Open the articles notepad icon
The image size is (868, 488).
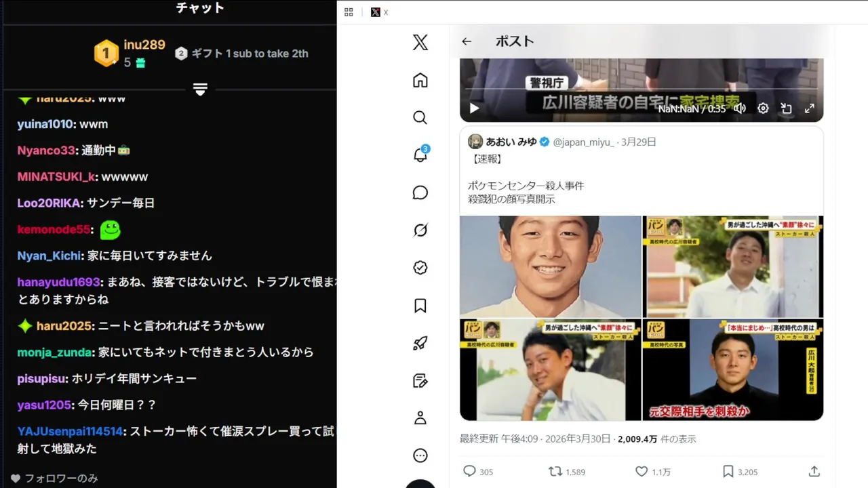point(420,380)
